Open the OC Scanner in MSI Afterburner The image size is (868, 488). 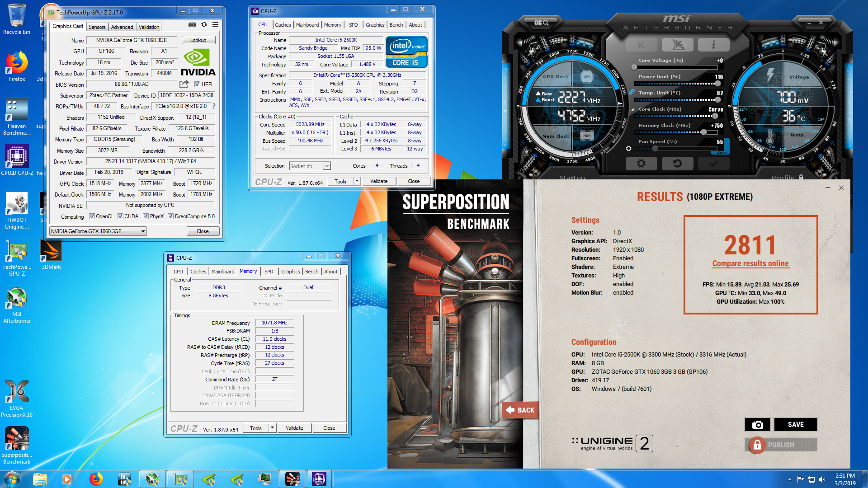[541, 23]
